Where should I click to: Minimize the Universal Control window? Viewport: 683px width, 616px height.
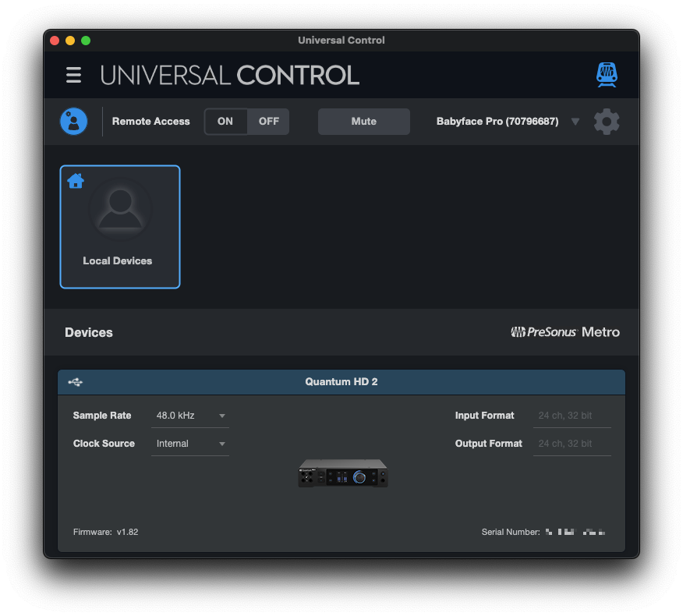pos(70,41)
